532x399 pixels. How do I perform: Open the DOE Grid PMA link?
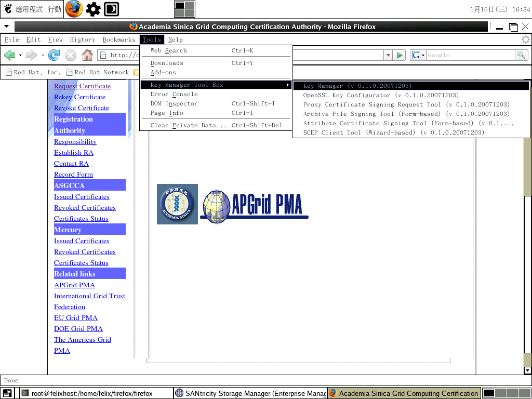click(x=78, y=329)
